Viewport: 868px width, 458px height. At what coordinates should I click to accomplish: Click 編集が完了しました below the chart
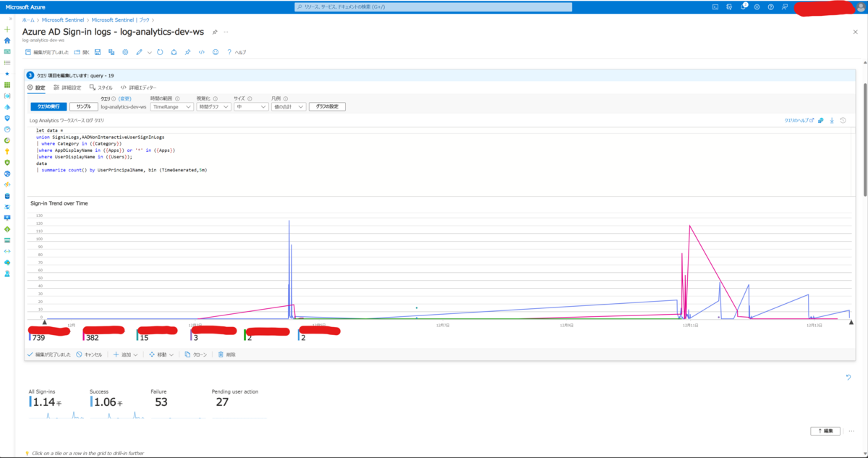[x=49, y=355]
